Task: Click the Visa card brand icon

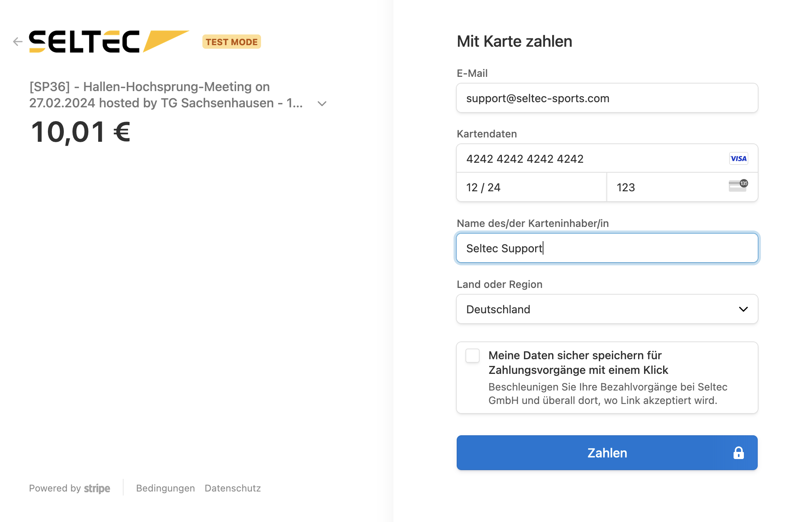Action: (738, 158)
